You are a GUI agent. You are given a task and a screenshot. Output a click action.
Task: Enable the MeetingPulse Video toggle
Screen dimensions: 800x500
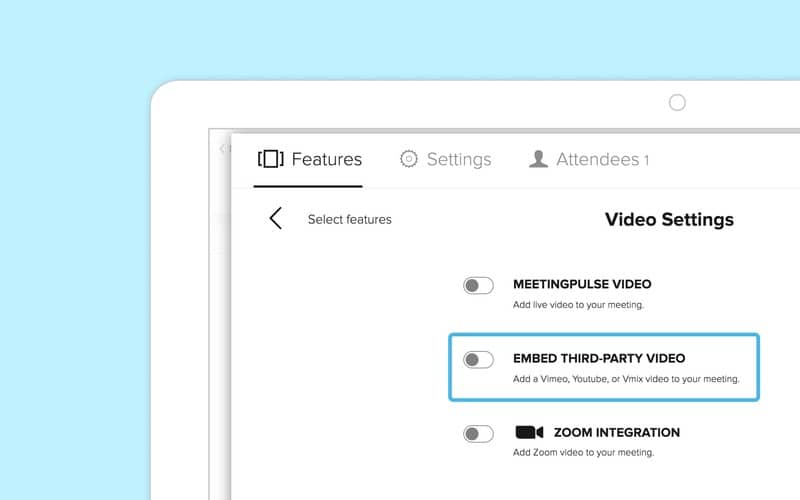point(478,285)
